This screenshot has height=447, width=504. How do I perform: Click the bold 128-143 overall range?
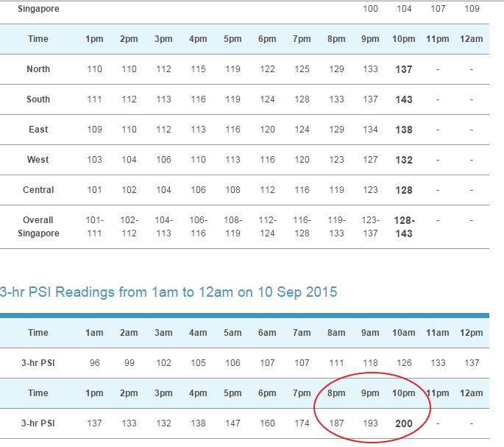pyautogui.click(x=404, y=227)
